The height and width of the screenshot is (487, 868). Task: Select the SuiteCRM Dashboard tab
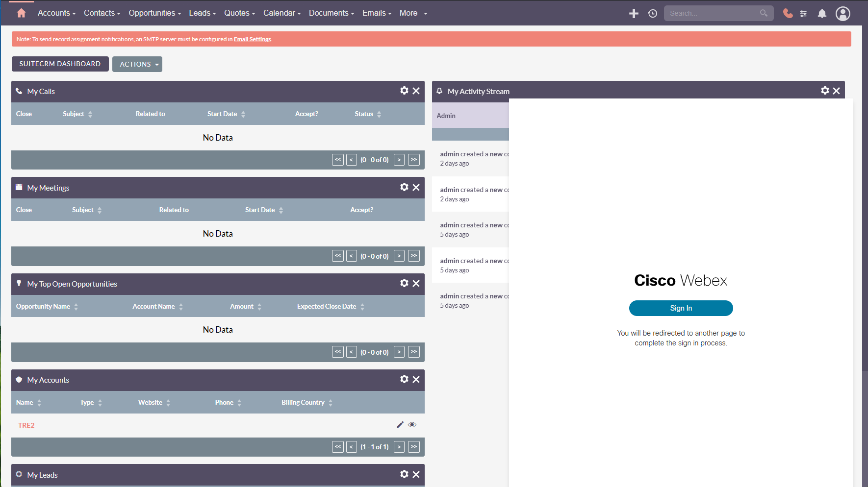[x=60, y=64]
